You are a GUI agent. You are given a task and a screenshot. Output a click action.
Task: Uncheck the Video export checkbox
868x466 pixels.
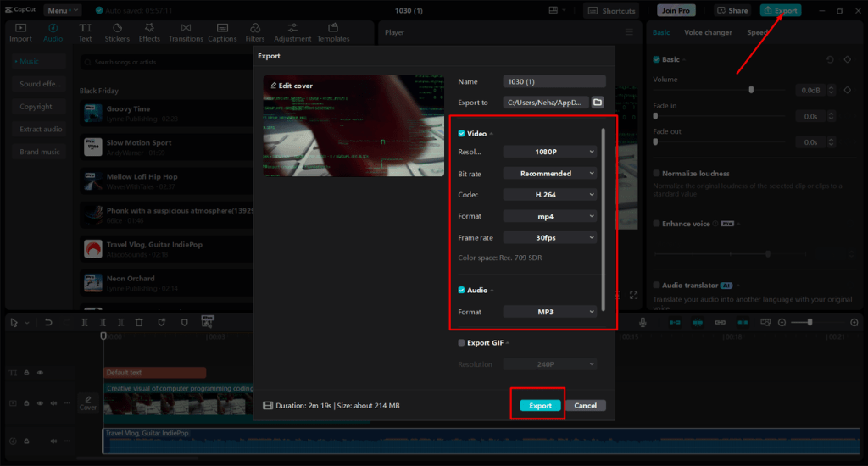461,134
